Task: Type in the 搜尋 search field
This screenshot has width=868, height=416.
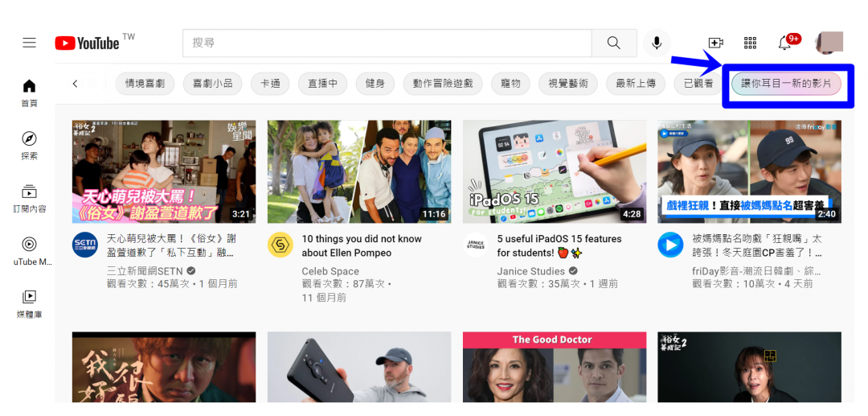Action: [387, 43]
